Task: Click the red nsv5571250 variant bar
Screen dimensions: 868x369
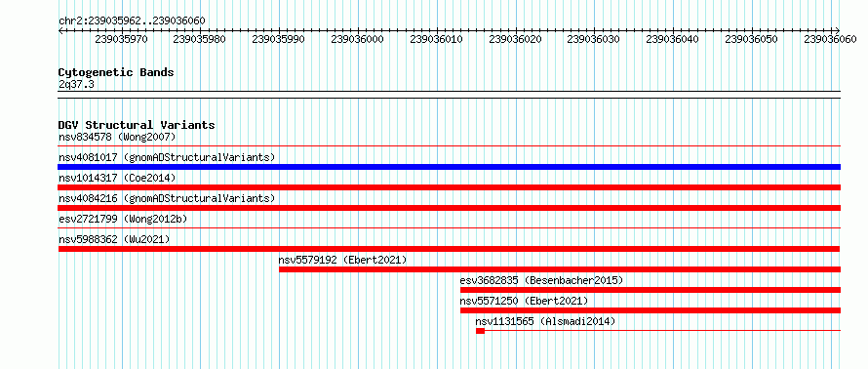Action: pyautogui.click(x=651, y=310)
